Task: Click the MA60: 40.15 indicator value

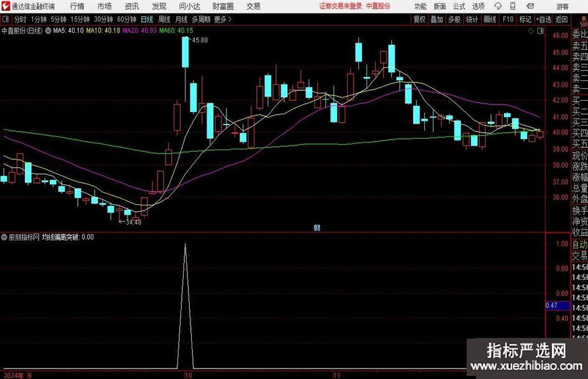Action: click(x=176, y=30)
